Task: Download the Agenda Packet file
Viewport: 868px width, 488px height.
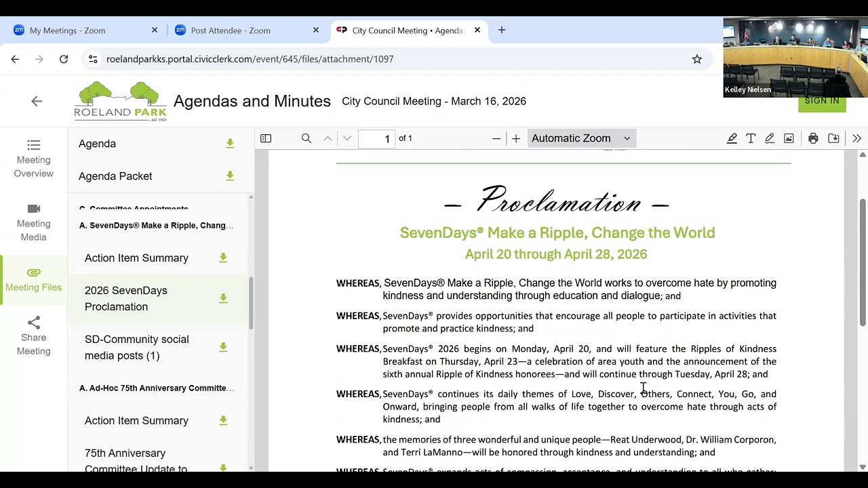Action: [x=230, y=176]
